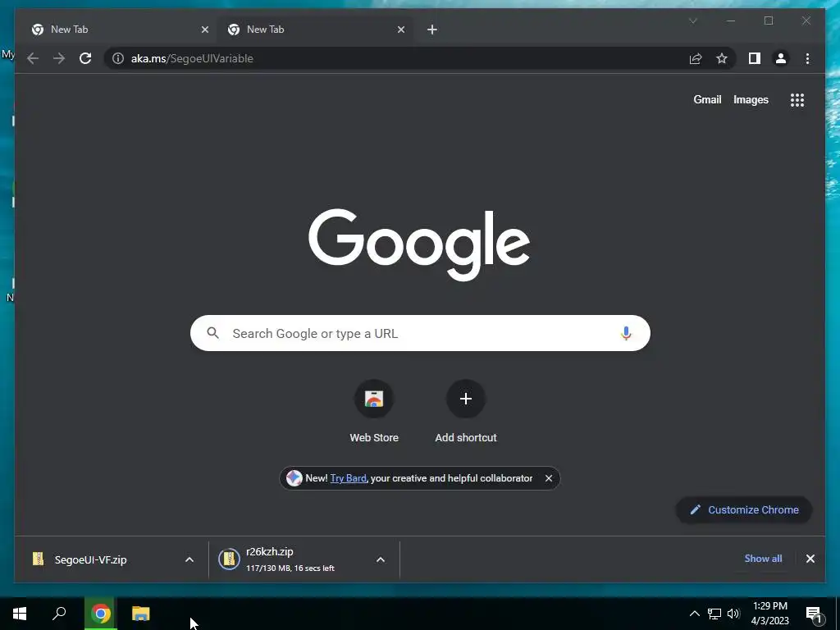Click the Google logo
Image resolution: width=840 pixels, height=630 pixels.
coord(419,244)
